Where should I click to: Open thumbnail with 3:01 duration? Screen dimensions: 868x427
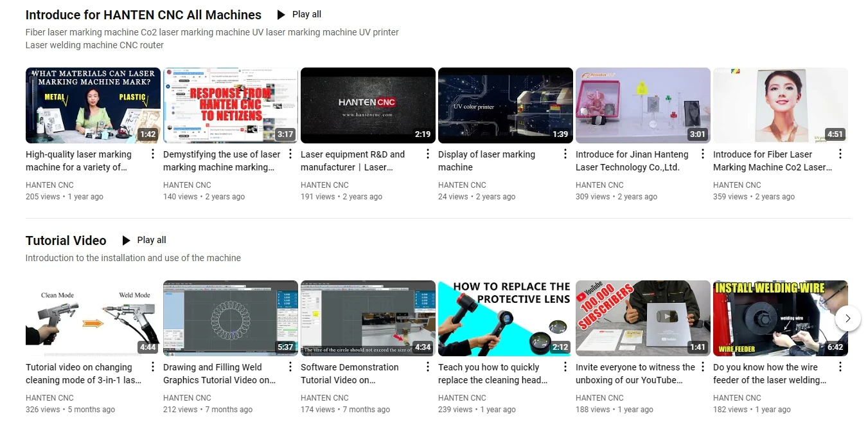tap(643, 105)
